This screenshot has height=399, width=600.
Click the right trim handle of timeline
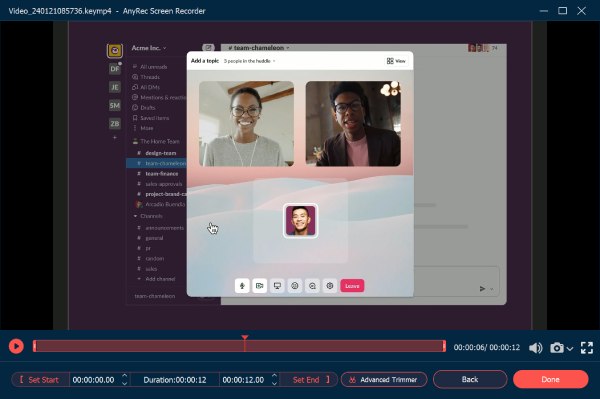pyautogui.click(x=444, y=346)
